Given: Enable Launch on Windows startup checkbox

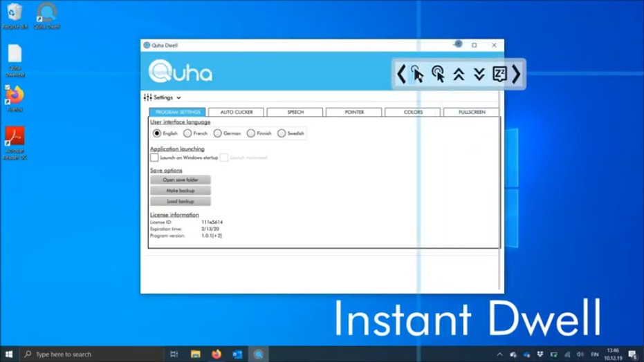Looking at the screenshot, I should click(x=154, y=158).
